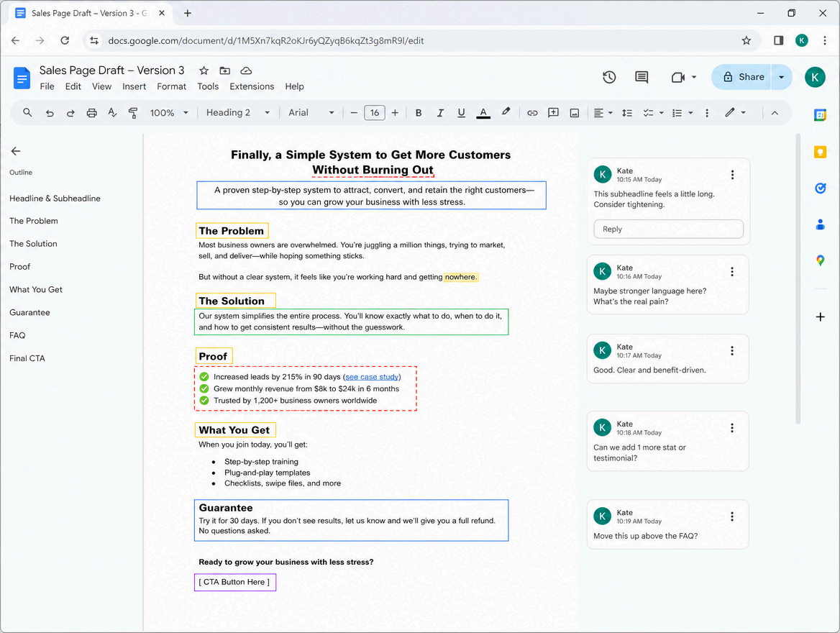Open the editing mode pencil dropdown
This screenshot has height=633, width=840.
736,112
